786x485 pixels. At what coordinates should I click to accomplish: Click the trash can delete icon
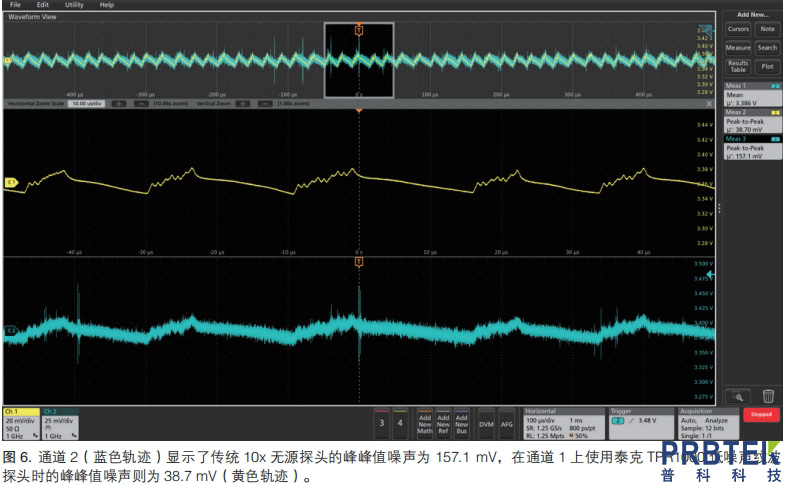pos(768,396)
